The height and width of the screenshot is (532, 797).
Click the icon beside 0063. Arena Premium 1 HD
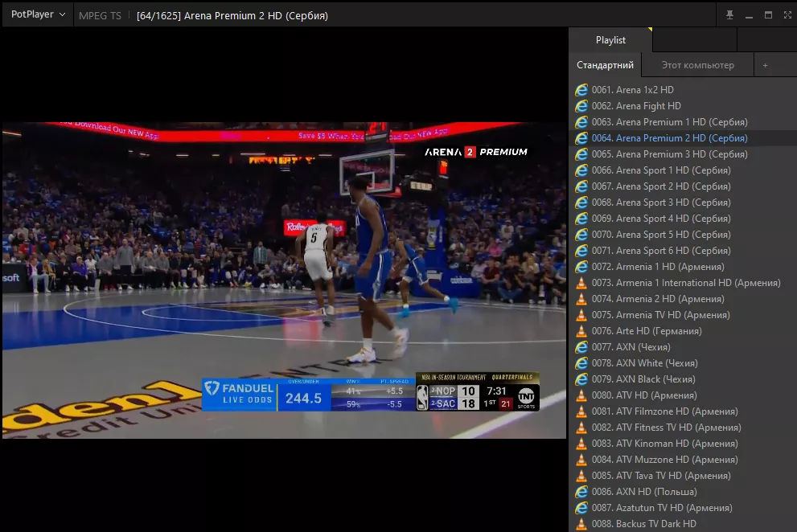(581, 122)
